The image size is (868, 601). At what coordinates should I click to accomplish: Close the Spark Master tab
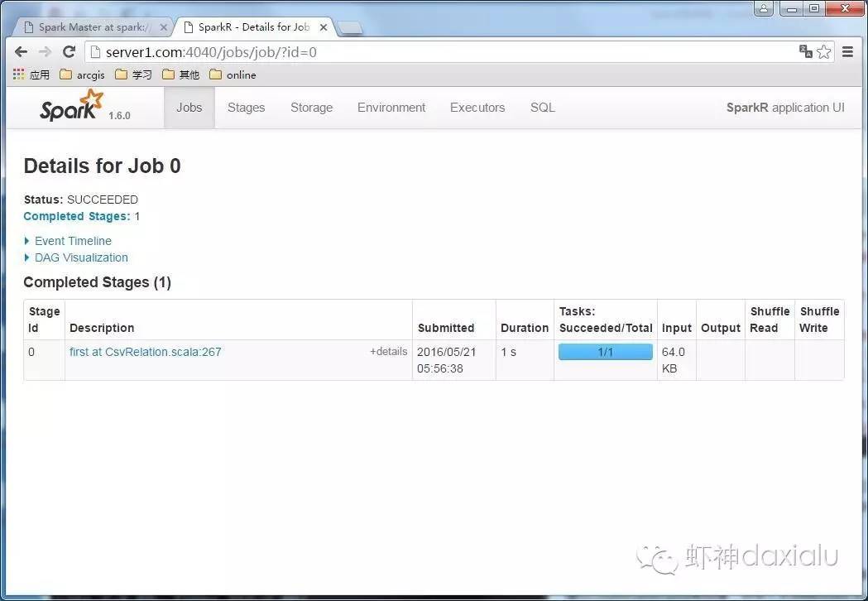click(x=163, y=27)
